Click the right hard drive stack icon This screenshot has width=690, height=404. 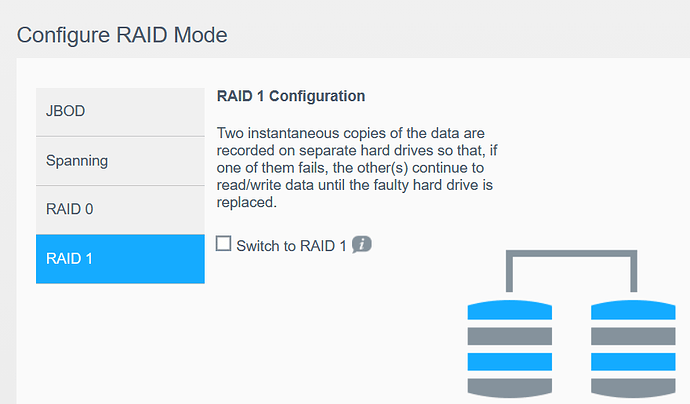click(x=633, y=348)
